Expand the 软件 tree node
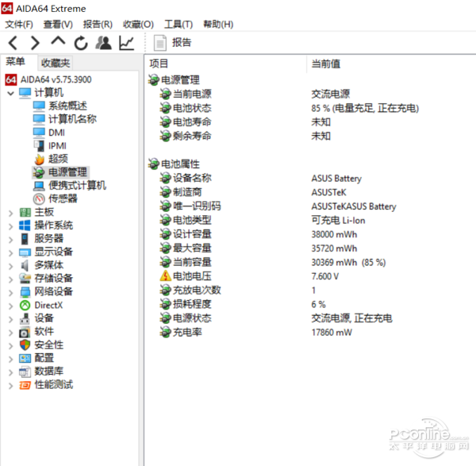 pyautogui.click(x=11, y=333)
